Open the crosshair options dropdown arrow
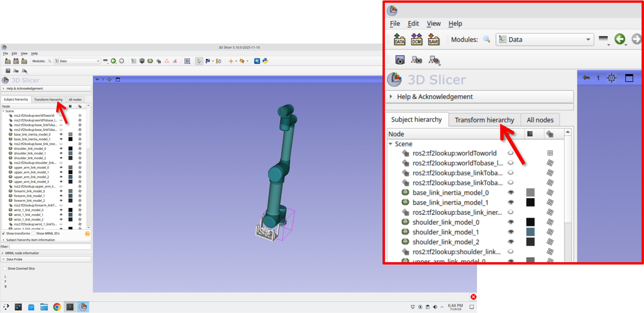Screen dimensions: 644x313 coord(236,61)
